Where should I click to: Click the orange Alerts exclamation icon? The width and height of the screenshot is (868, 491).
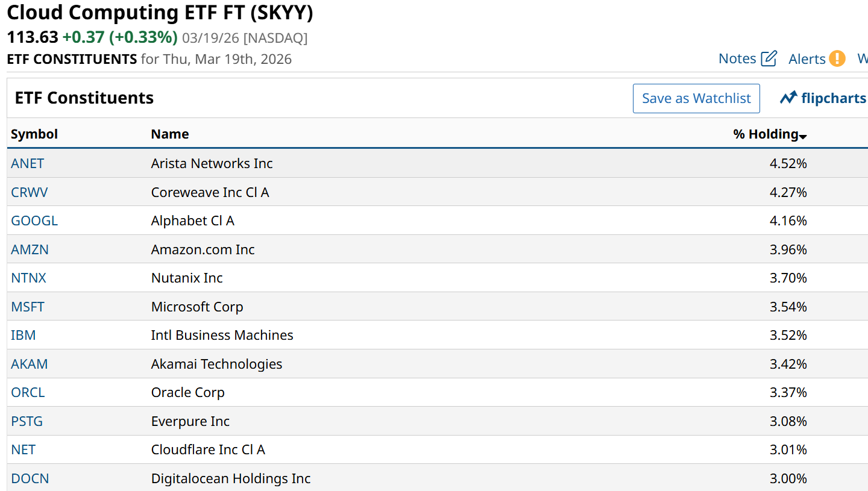point(837,58)
